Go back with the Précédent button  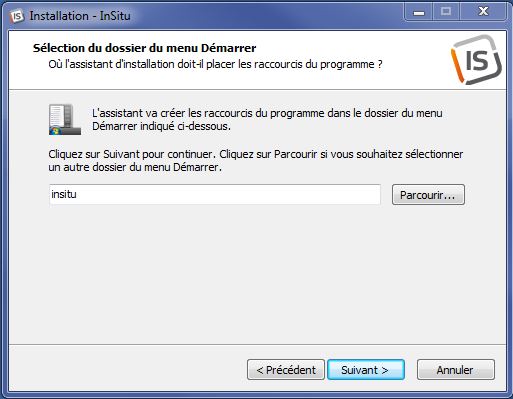pyautogui.click(x=286, y=370)
